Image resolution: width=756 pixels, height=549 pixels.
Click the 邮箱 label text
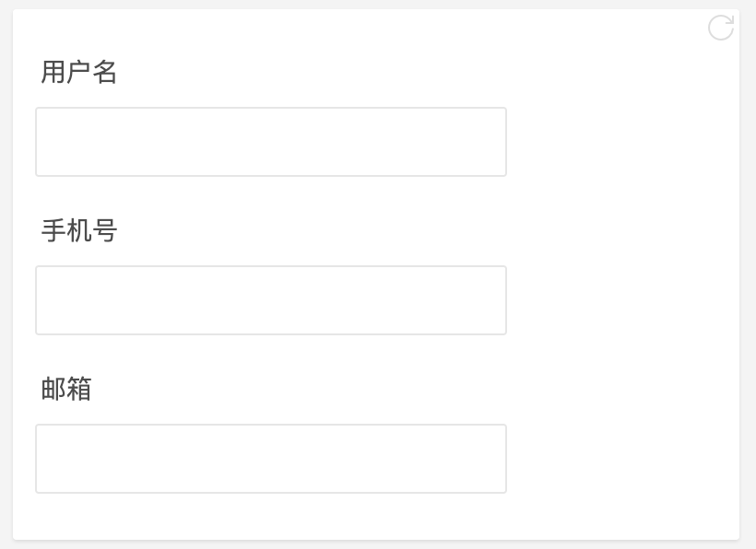tap(66, 389)
